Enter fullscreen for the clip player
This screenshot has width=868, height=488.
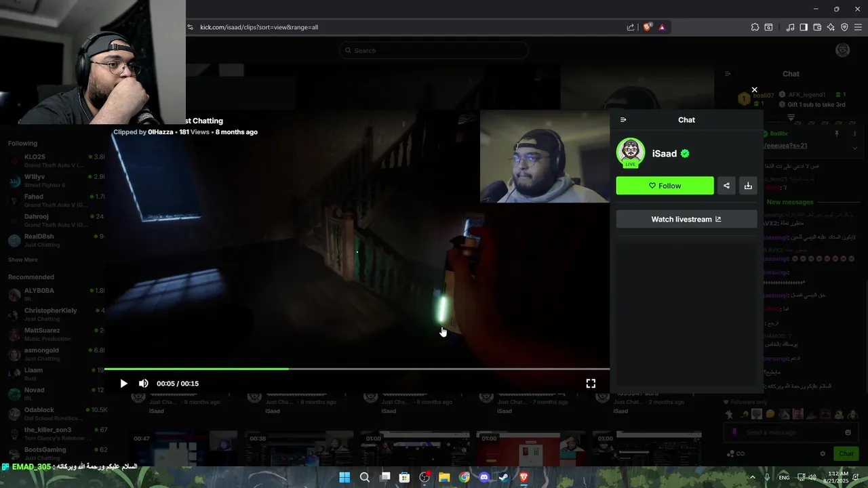click(x=591, y=384)
